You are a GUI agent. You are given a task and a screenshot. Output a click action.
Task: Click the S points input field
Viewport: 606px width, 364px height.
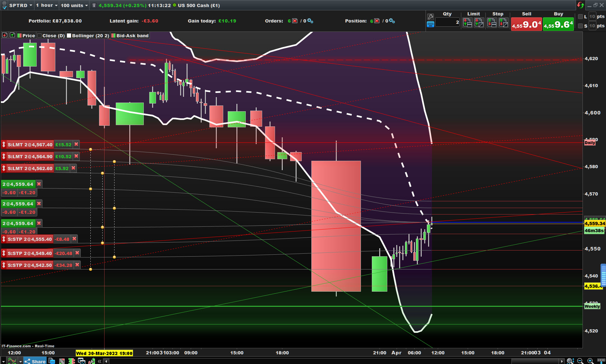592,26
